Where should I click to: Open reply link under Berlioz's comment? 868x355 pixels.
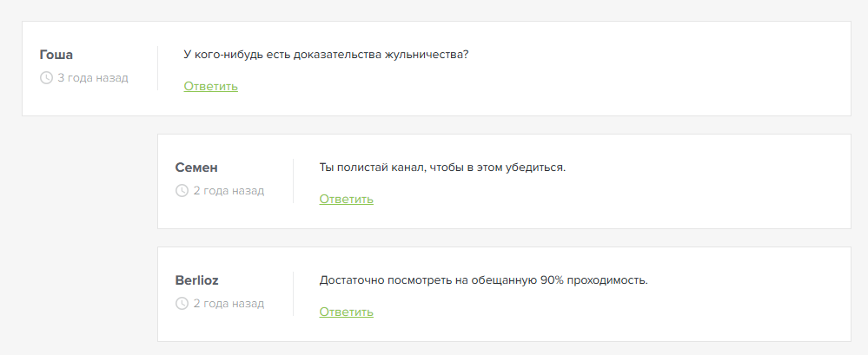point(346,312)
